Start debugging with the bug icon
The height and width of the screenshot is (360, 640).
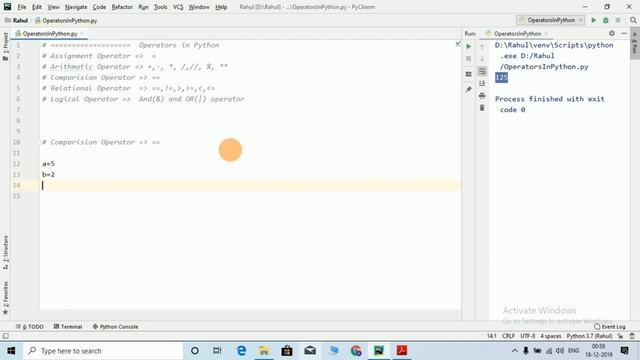tap(606, 20)
